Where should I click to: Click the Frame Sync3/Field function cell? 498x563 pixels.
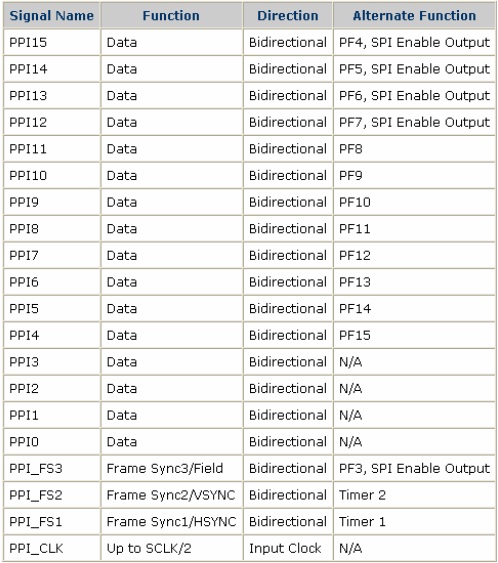172,469
